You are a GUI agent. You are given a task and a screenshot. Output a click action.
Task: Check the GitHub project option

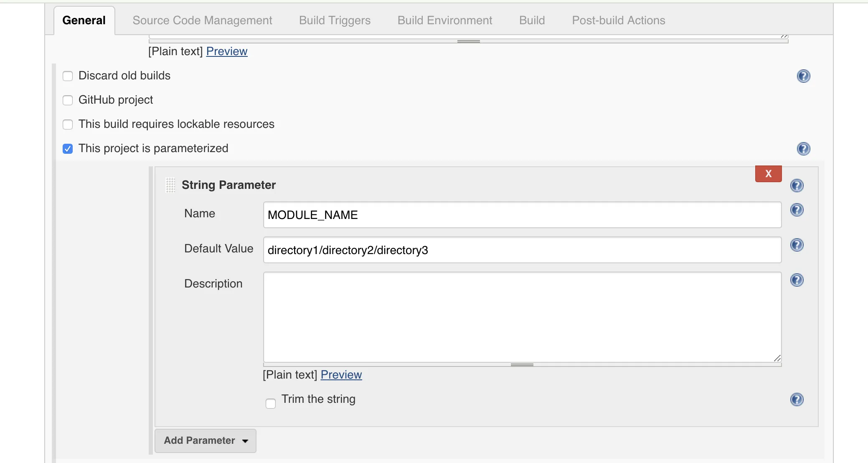(x=68, y=100)
